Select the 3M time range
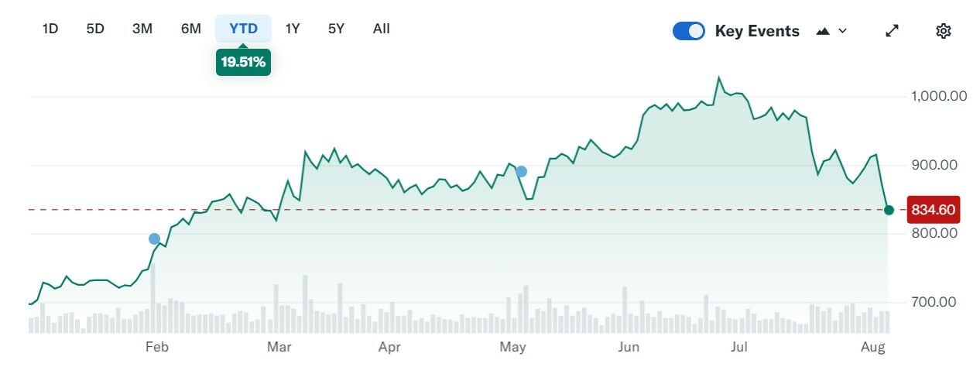This screenshot has height=391, width=980. [142, 29]
